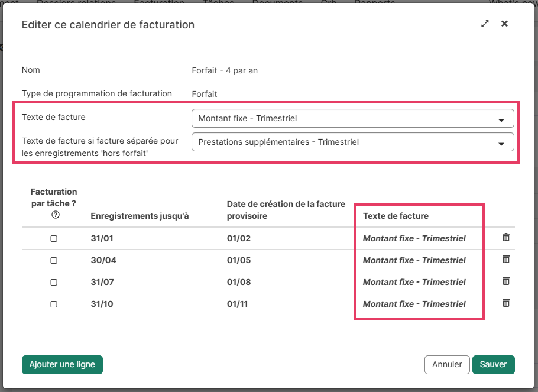Click Ajouter une ligne button

[x=62, y=365]
